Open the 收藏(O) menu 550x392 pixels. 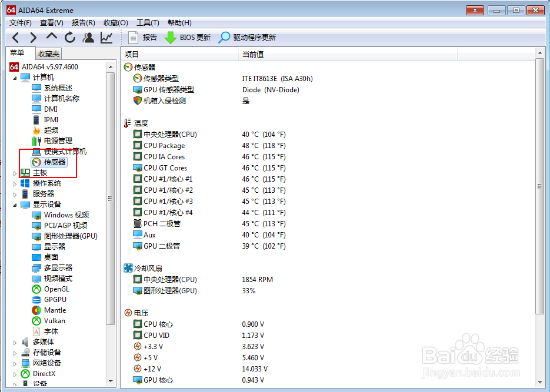(x=116, y=23)
